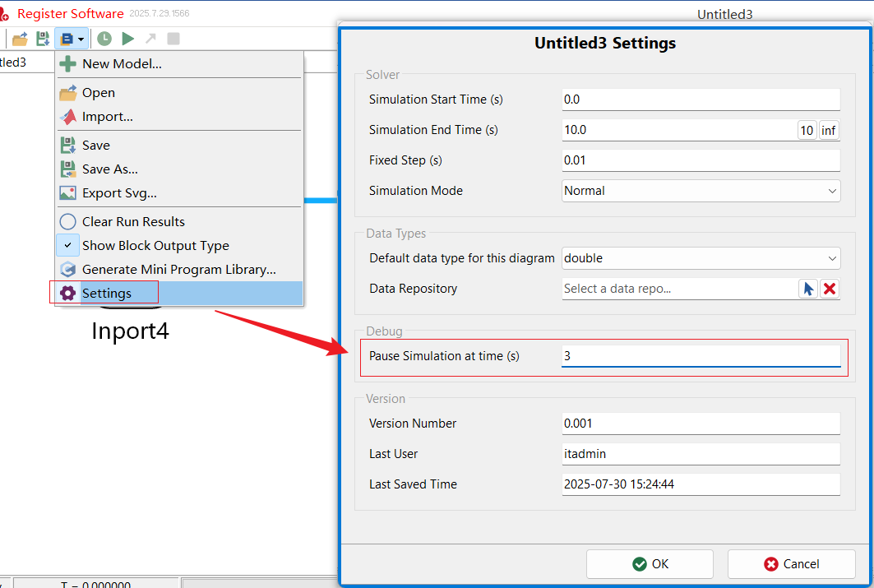Click the blue cursor data repository picker
The image size is (874, 588).
[x=808, y=289]
